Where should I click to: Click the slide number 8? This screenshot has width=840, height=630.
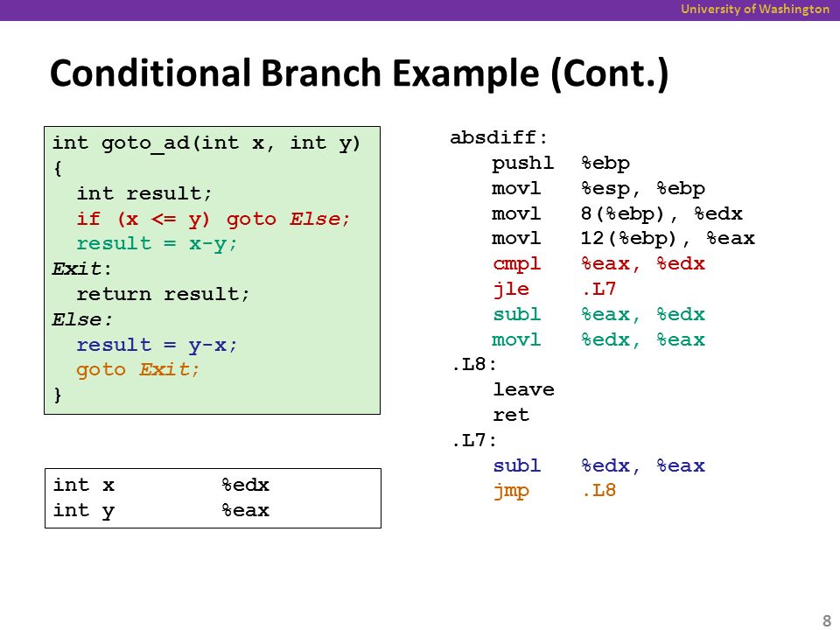coord(827,620)
